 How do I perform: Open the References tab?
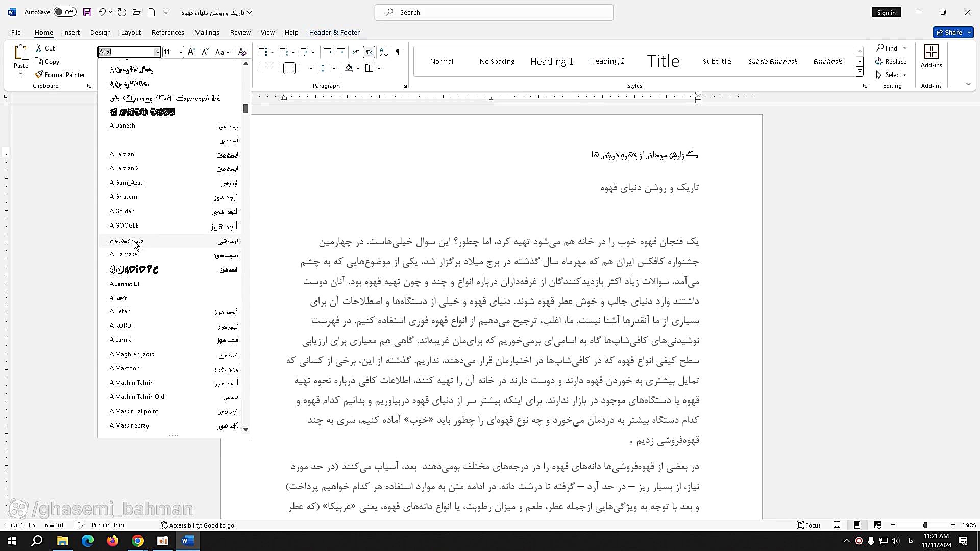(x=167, y=32)
